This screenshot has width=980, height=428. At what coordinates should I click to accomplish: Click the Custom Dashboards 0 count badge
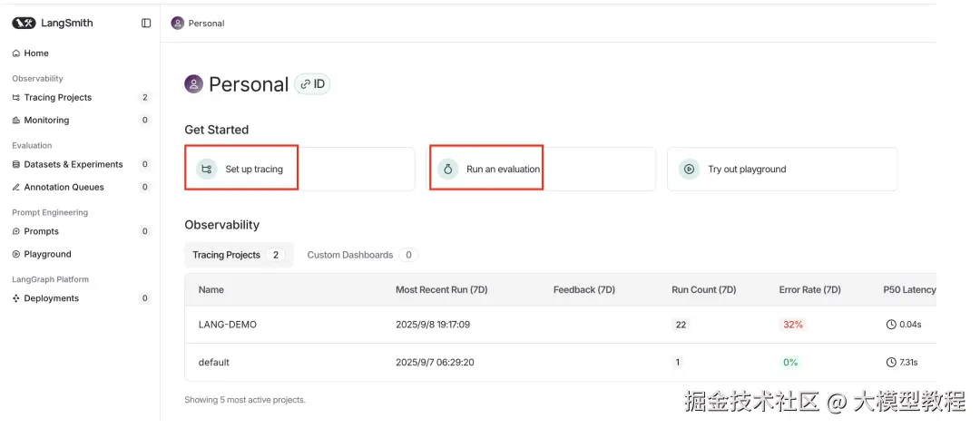pos(408,255)
